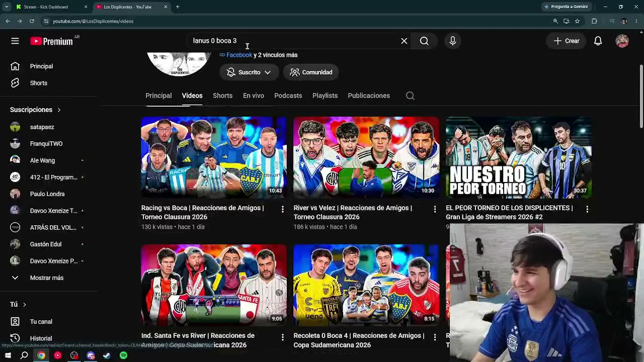Start voice search with the microphone
The height and width of the screenshot is (362, 644).
(453, 41)
